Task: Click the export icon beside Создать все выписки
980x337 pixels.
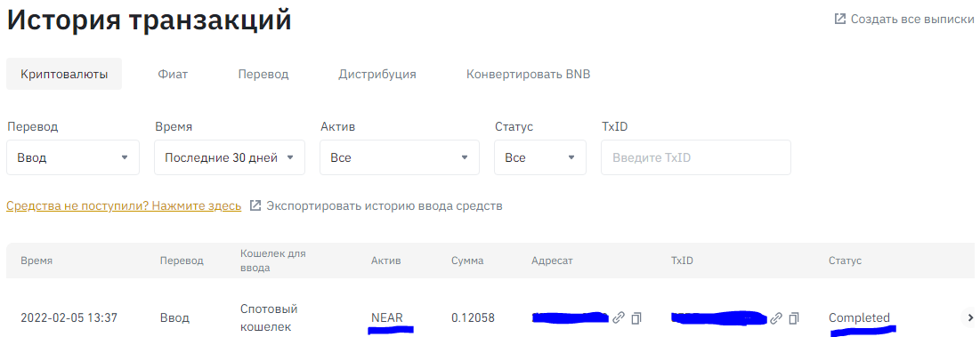Action: (840, 19)
